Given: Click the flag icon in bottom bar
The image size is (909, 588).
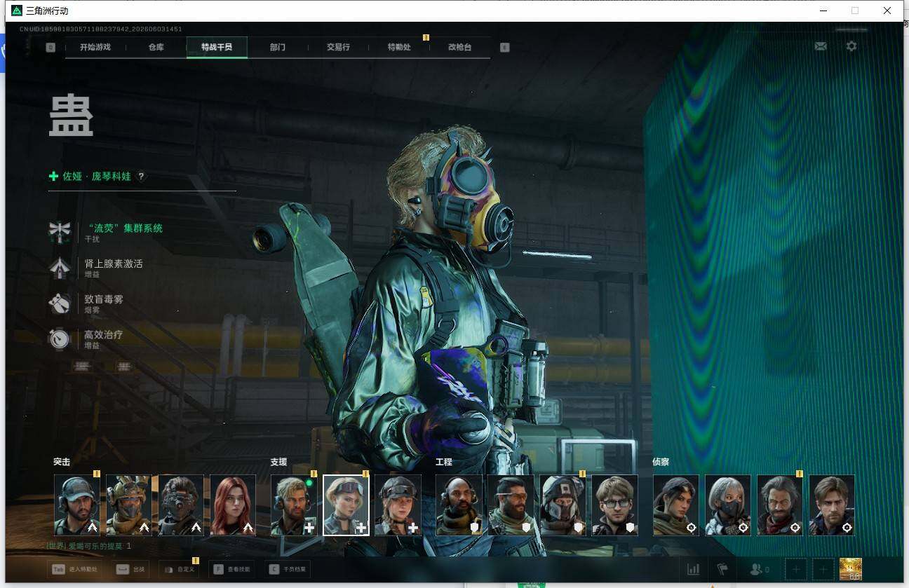Looking at the screenshot, I should point(722,570).
